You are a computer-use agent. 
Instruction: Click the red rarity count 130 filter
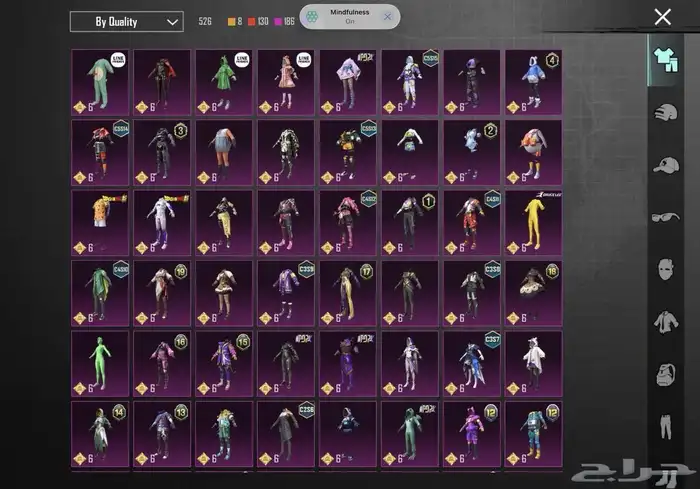tap(259, 21)
